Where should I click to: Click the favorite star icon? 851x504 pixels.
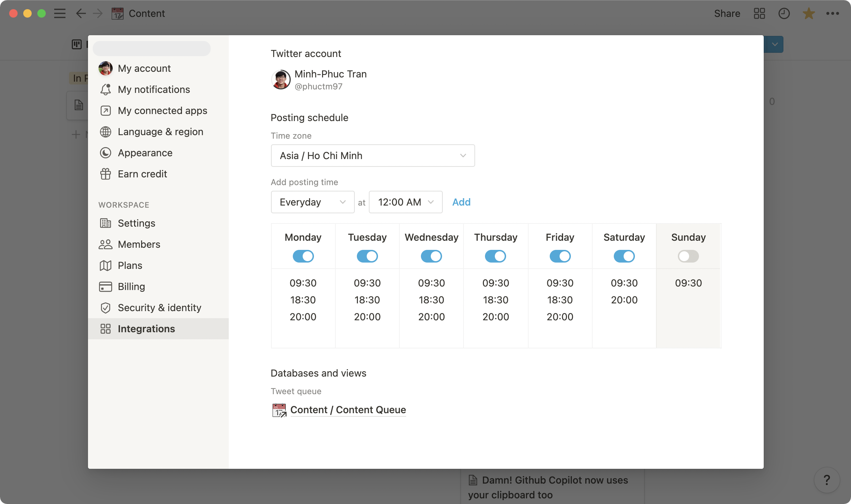tap(808, 14)
